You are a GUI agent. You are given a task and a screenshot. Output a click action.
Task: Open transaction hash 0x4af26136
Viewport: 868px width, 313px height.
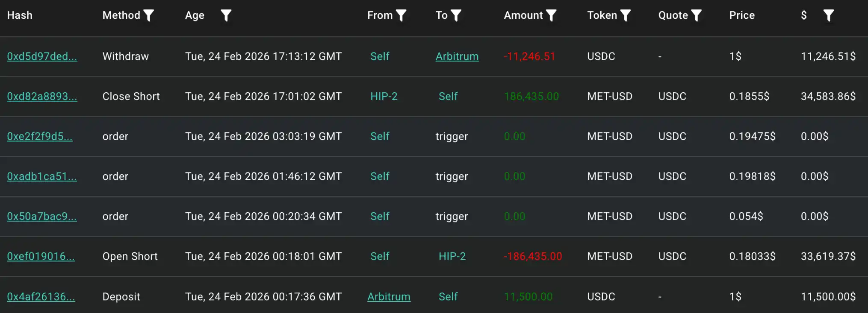pyautogui.click(x=41, y=296)
